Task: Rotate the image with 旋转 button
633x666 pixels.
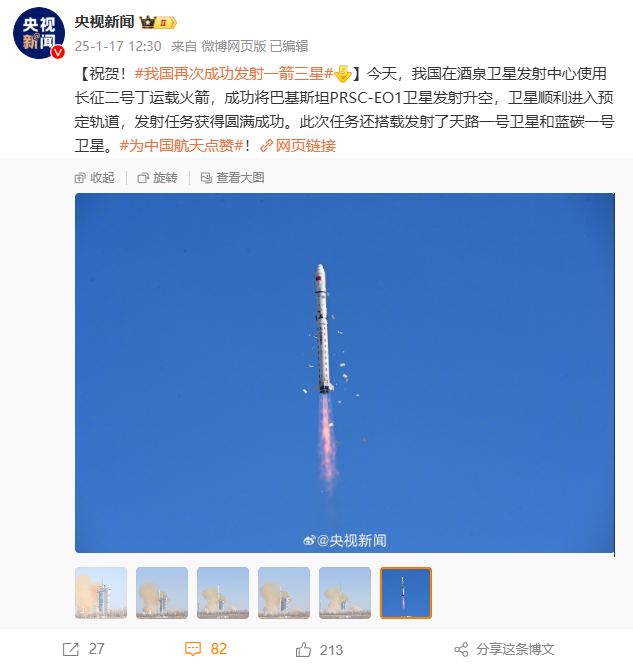Action: click(x=158, y=178)
